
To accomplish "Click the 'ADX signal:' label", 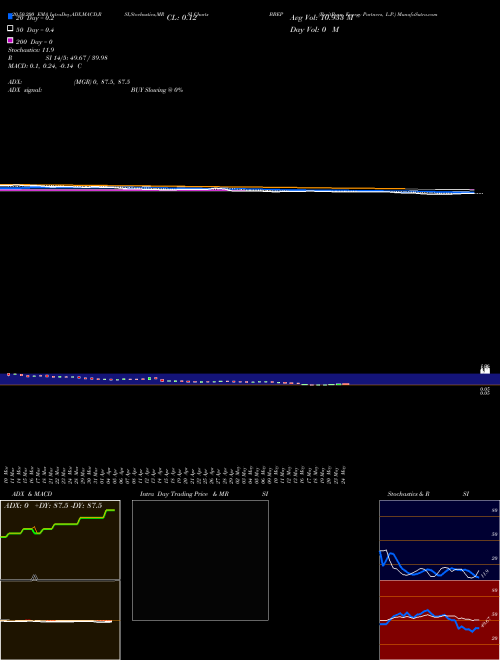I will 25,90.
